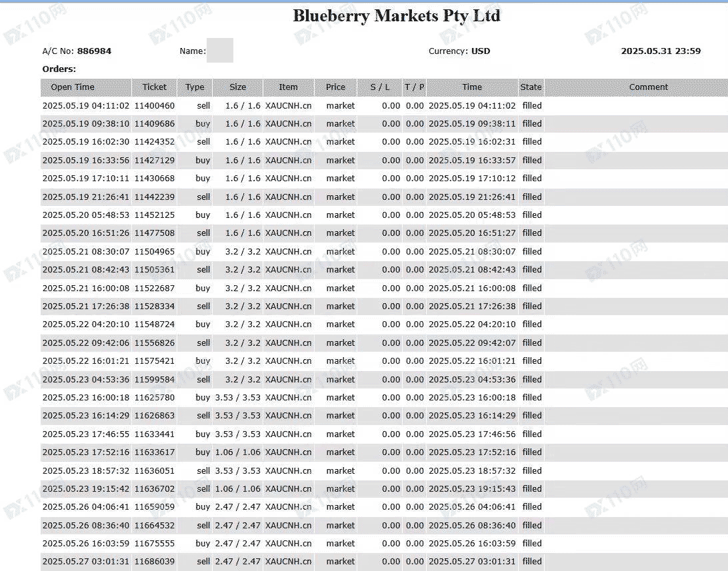This screenshot has height=571, width=728.
Task: Select the Item column header
Action: 288,87
